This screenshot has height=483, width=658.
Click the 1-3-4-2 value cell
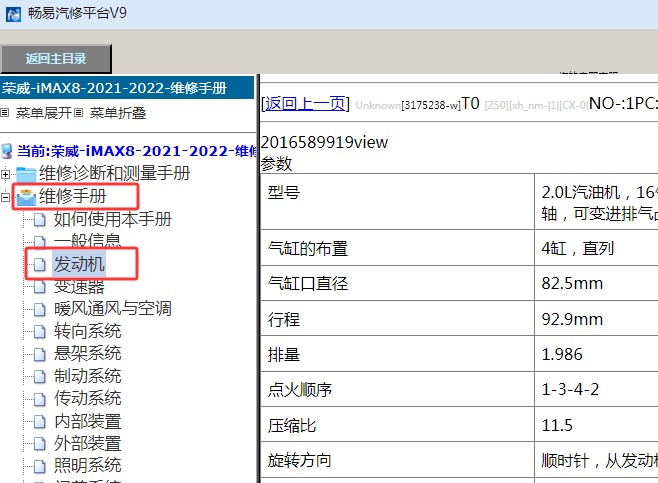tap(596, 389)
